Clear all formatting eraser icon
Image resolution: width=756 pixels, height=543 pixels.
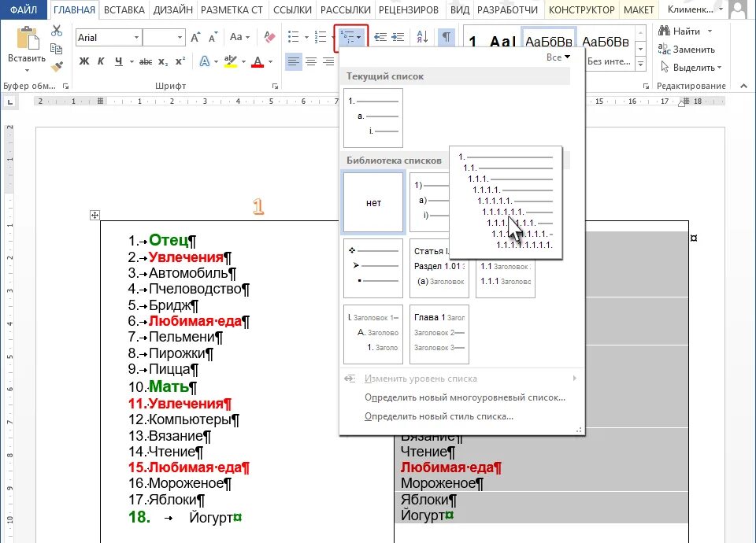269,37
